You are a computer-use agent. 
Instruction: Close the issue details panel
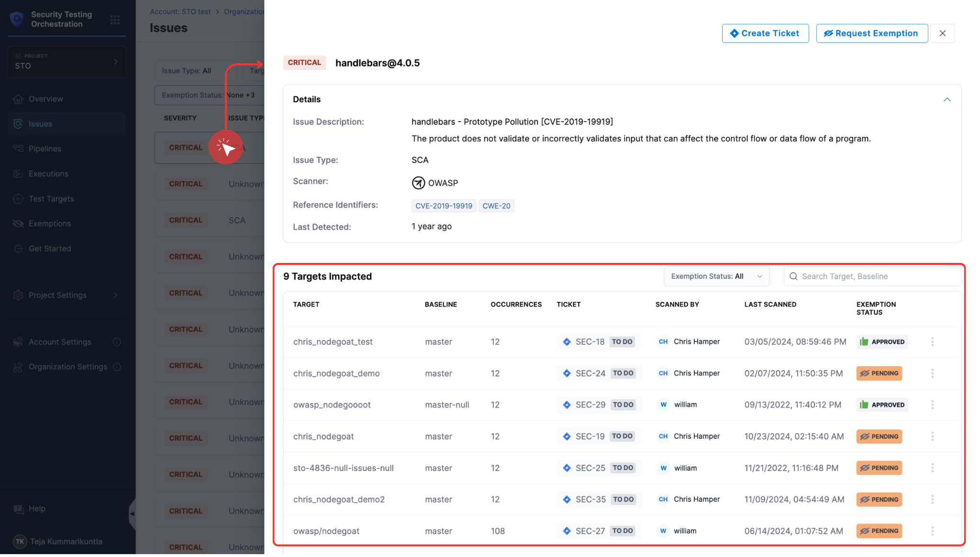(x=942, y=34)
